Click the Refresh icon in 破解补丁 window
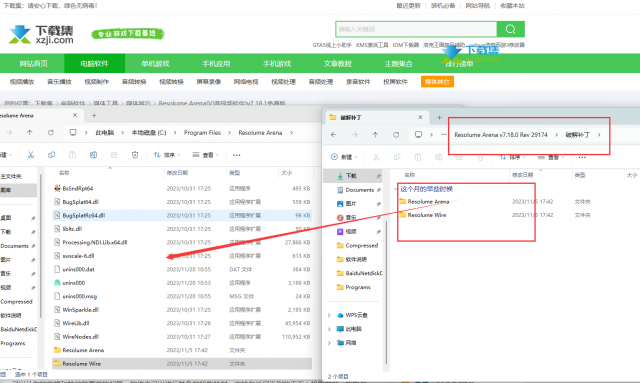The height and width of the screenshot is (383, 640). pyautogui.click(x=396, y=135)
